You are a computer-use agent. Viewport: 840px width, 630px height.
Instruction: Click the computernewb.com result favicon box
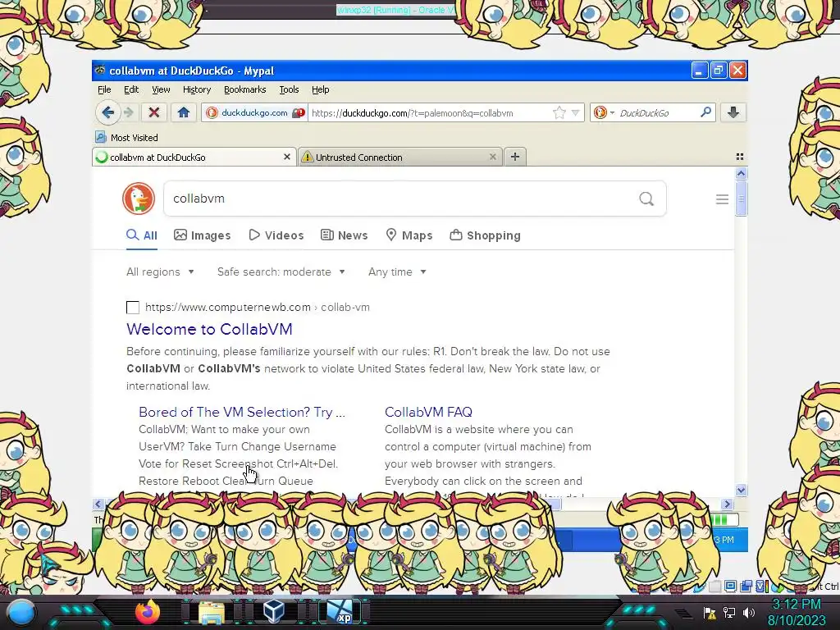[133, 308]
